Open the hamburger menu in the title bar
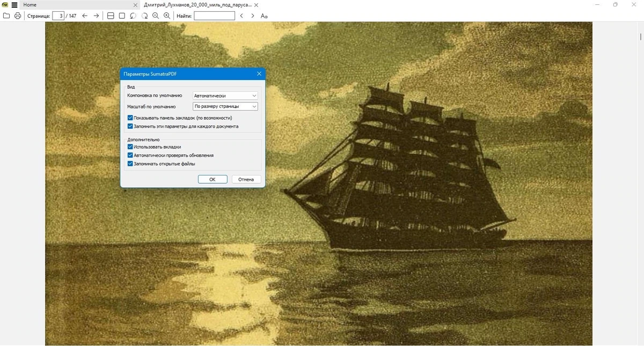This screenshot has width=644, height=346. coord(14,5)
